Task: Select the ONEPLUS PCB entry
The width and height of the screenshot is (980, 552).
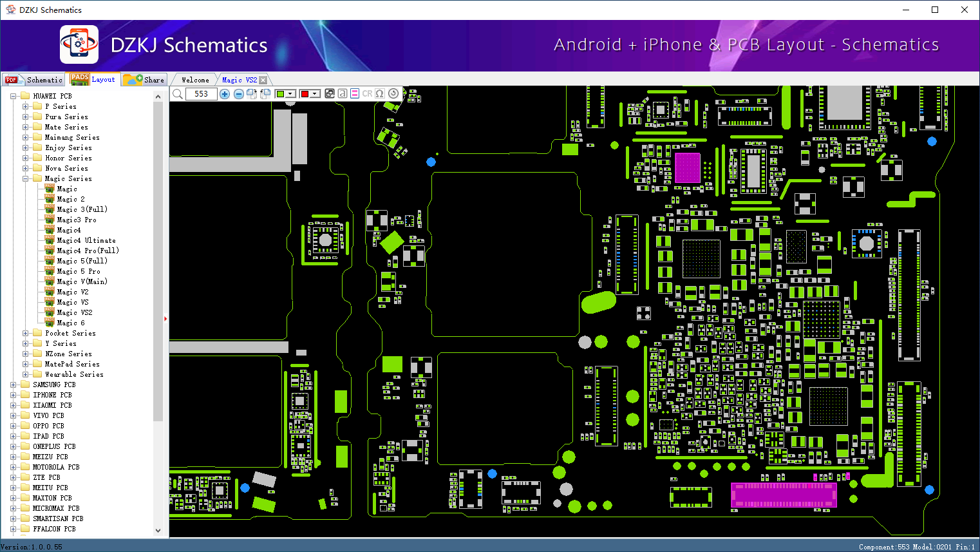Action: pyautogui.click(x=54, y=446)
